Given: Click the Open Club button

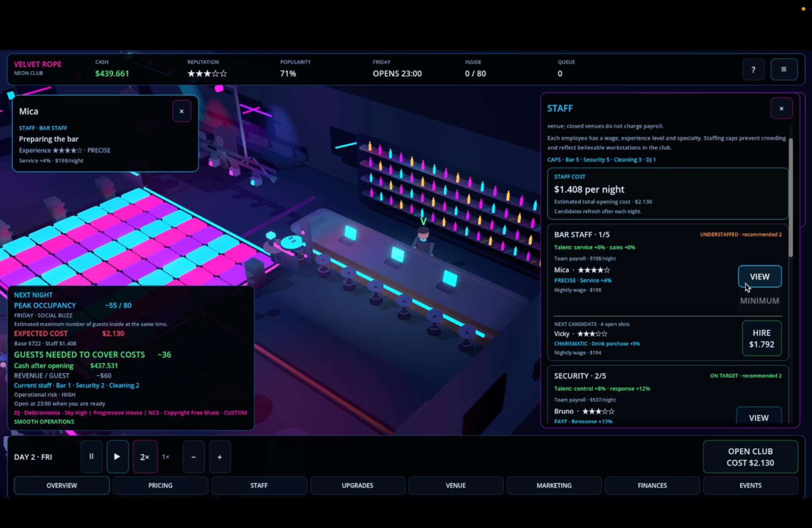Looking at the screenshot, I should point(750,457).
